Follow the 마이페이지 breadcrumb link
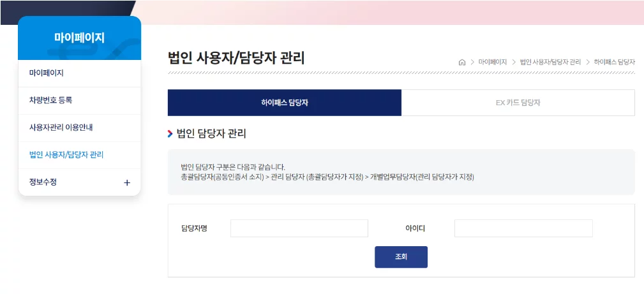This screenshot has width=644, height=294. tap(493, 62)
